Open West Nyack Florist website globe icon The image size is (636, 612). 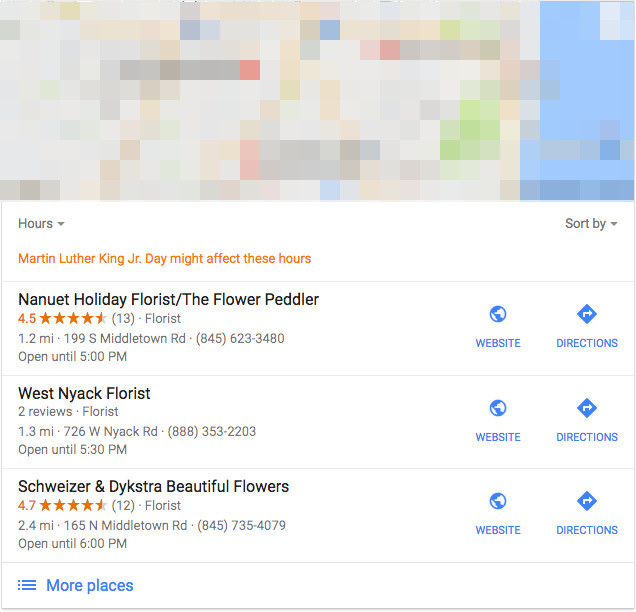[x=497, y=408]
